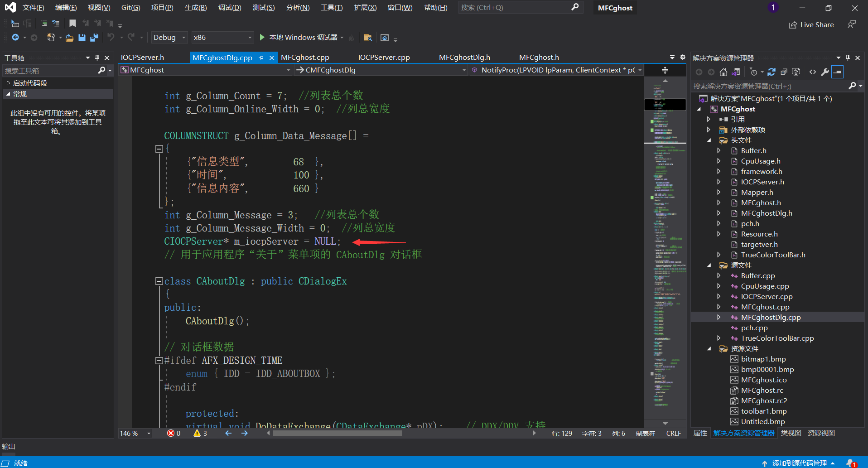Screen dimensions: 868x468
Task: Click the Solution Explorer home icon
Action: pos(723,72)
